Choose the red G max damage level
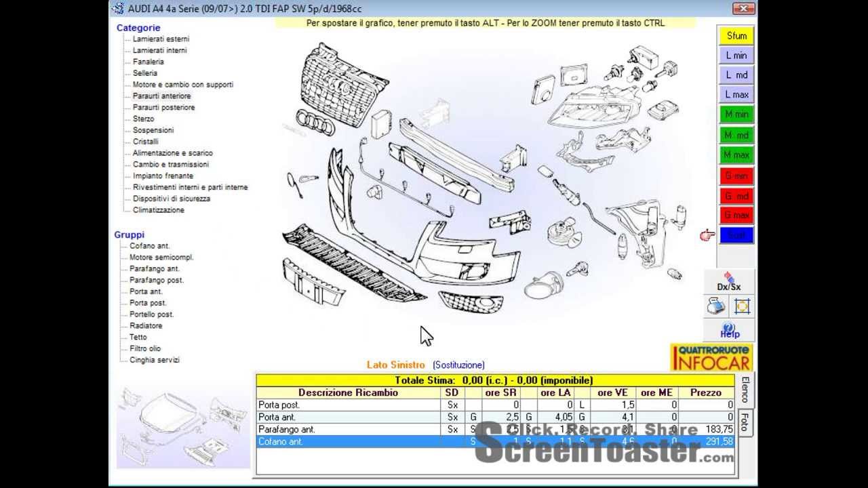Viewport: 868px width, 488px height. (736, 216)
